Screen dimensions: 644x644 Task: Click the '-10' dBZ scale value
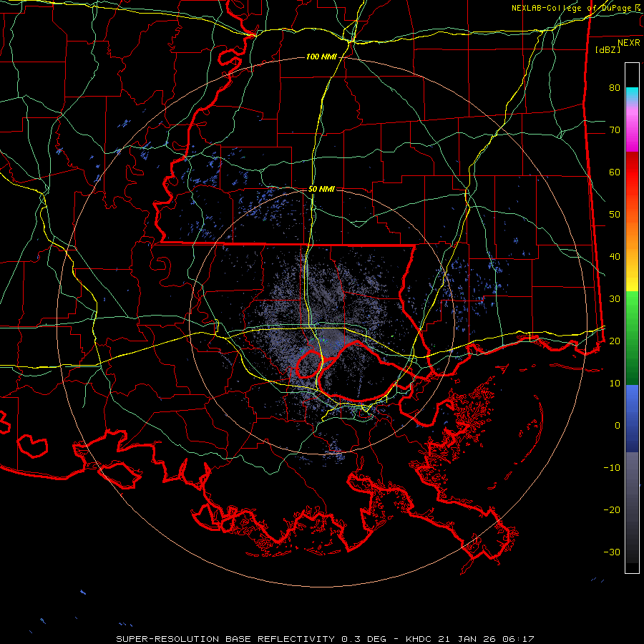point(612,467)
